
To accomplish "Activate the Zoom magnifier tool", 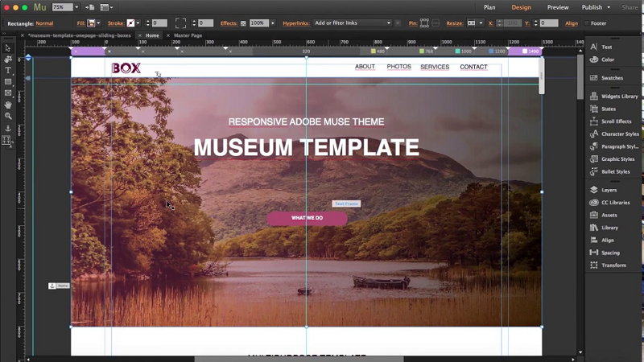I will point(8,116).
